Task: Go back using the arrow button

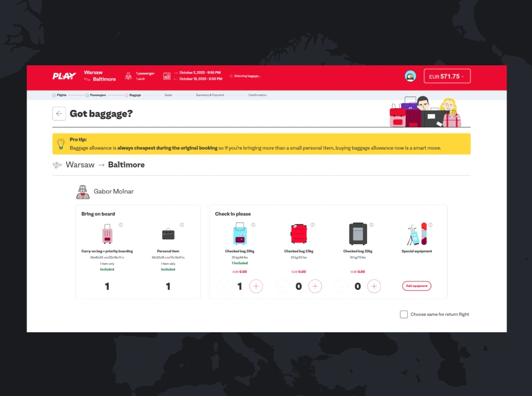Action: (59, 114)
